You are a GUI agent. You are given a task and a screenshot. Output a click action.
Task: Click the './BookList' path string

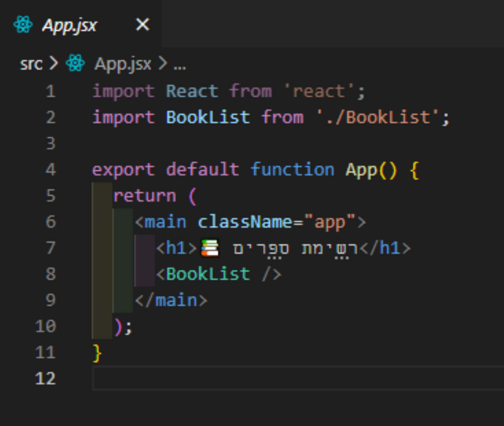tap(377, 117)
